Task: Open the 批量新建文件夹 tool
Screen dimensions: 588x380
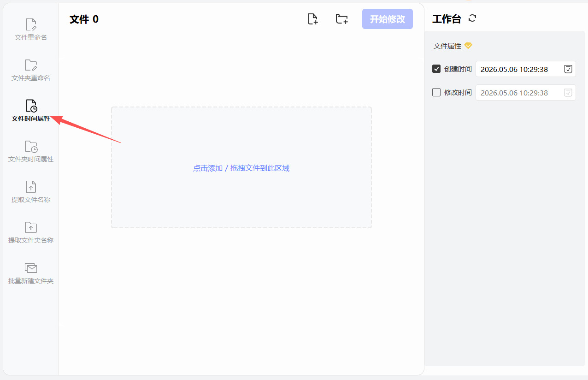Action: tap(31, 273)
